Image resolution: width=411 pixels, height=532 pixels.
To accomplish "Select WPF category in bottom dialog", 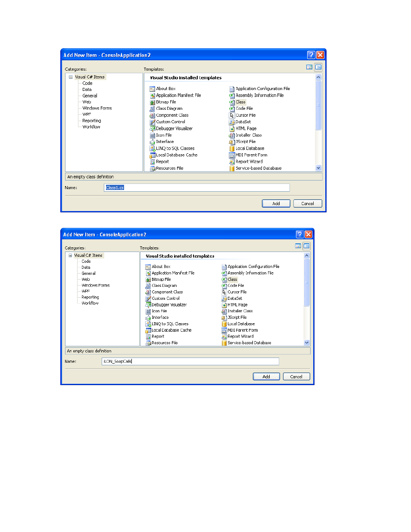I will (x=86, y=291).
